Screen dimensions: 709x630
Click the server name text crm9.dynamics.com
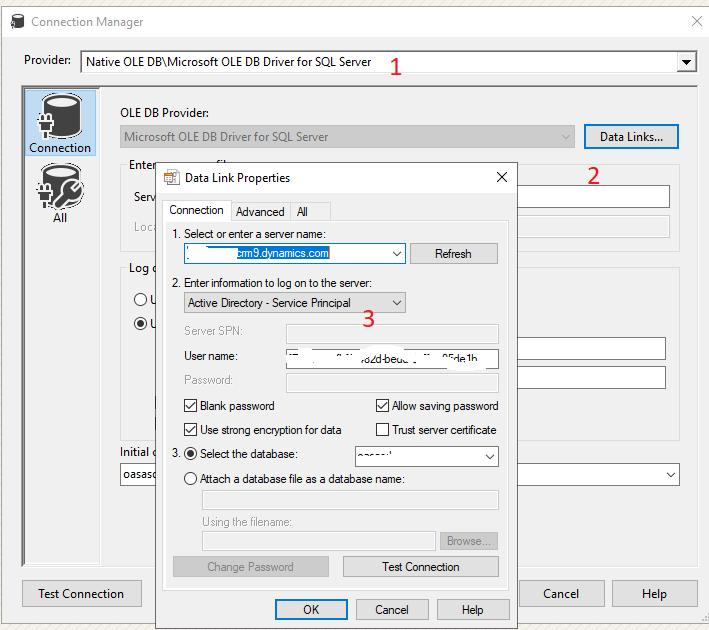(284, 253)
